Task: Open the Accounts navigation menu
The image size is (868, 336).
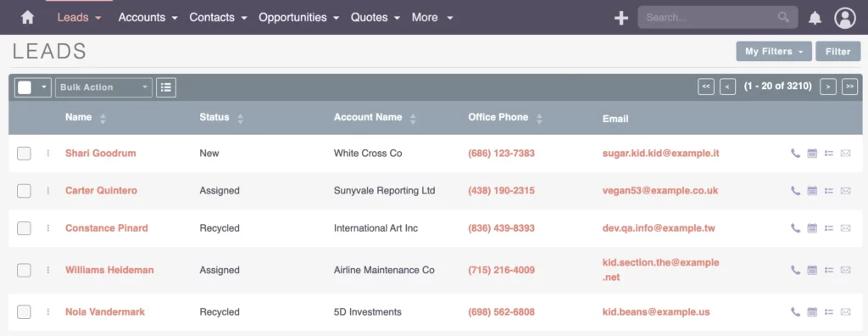Action: pyautogui.click(x=147, y=17)
